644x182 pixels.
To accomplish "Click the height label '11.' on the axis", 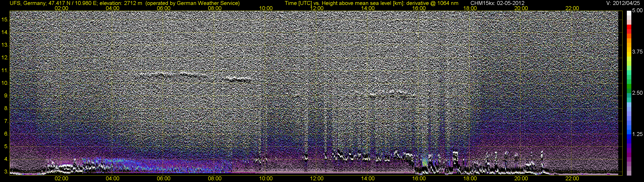I will (x=5, y=71).
